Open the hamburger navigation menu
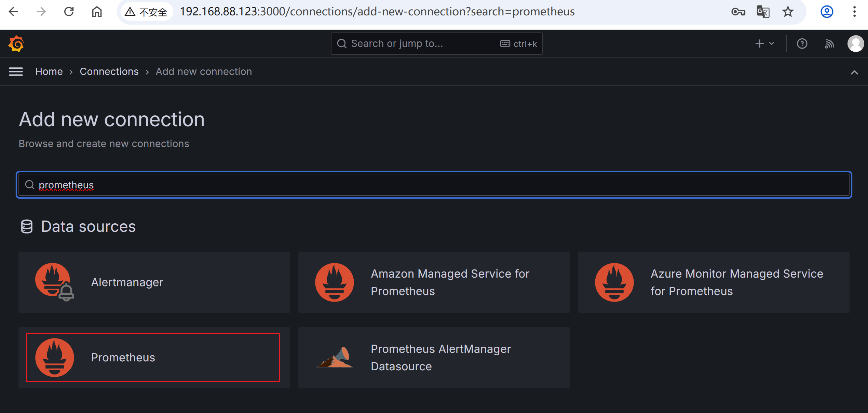Screen dimensions: 868x413 pyautogui.click(x=16, y=71)
